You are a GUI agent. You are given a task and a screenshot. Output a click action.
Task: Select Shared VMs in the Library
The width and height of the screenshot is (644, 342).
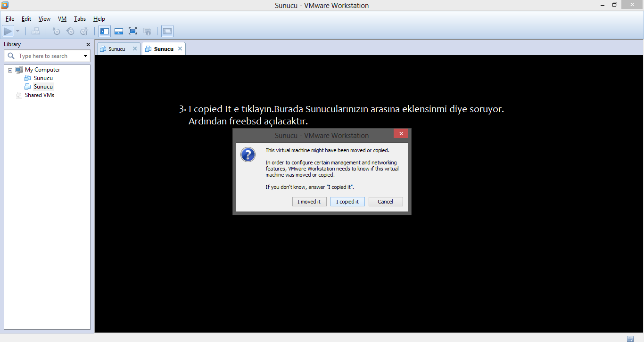pos(40,95)
